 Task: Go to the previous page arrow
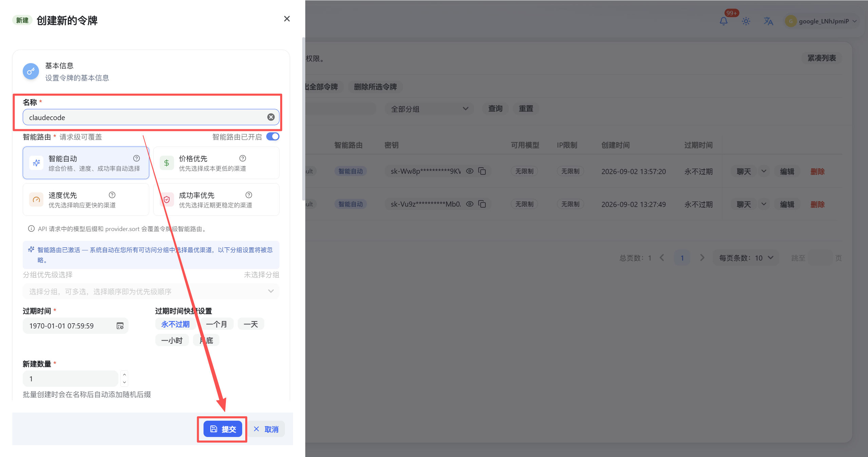pos(662,258)
